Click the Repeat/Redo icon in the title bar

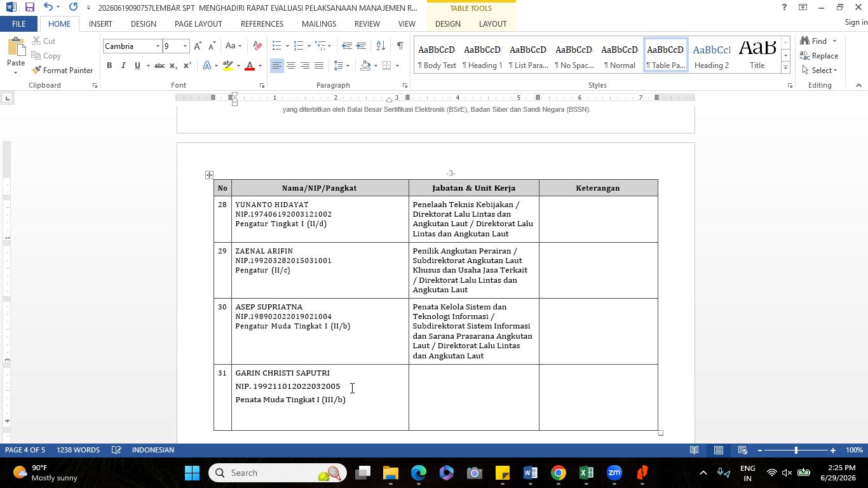point(73,8)
